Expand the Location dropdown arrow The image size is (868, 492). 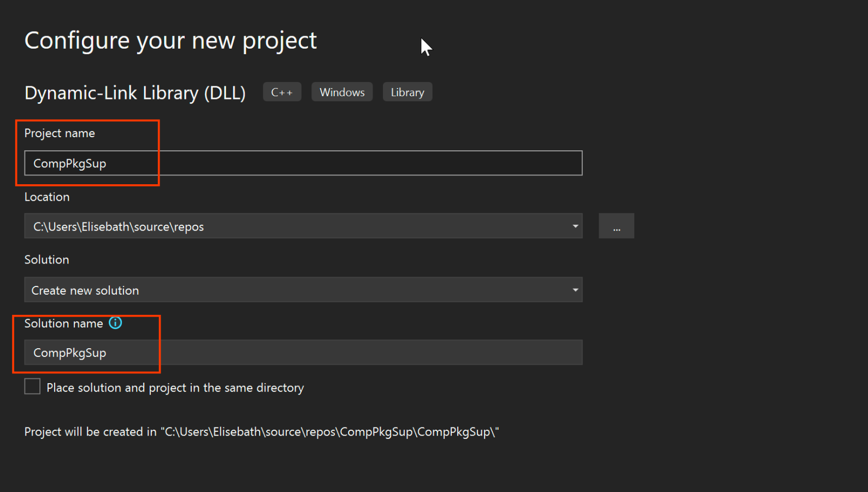coord(575,226)
